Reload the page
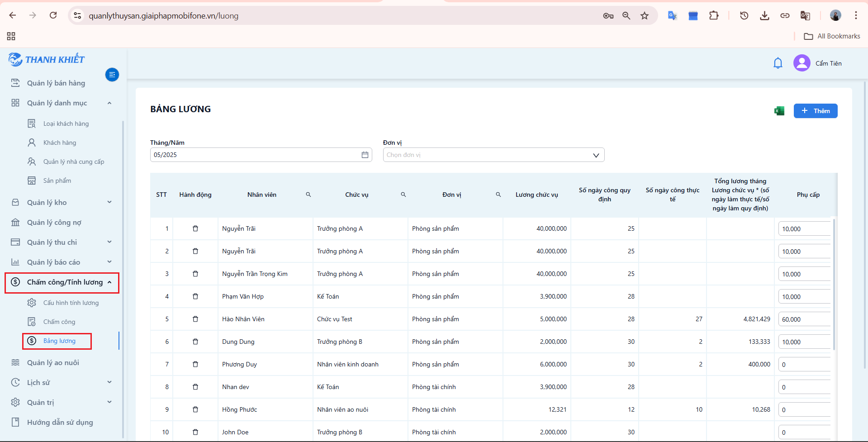This screenshot has width=868, height=442. [53, 15]
